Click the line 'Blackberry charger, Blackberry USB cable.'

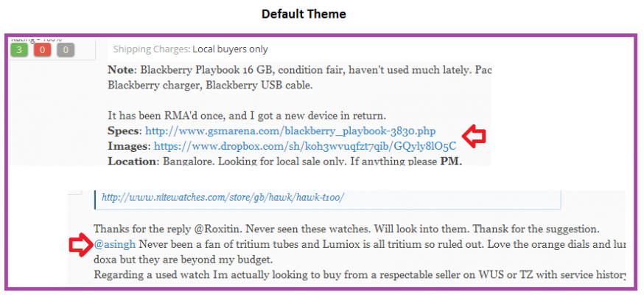pyautogui.click(x=210, y=85)
